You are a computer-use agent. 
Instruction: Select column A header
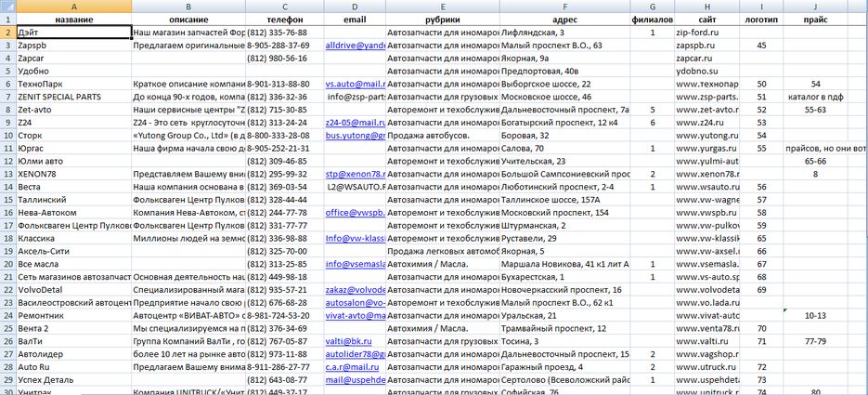[x=73, y=7]
